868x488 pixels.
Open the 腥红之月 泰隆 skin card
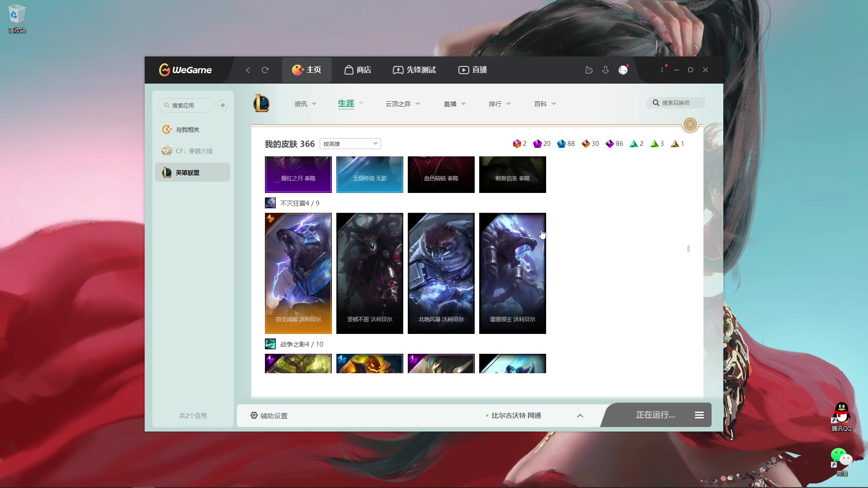[x=298, y=174]
